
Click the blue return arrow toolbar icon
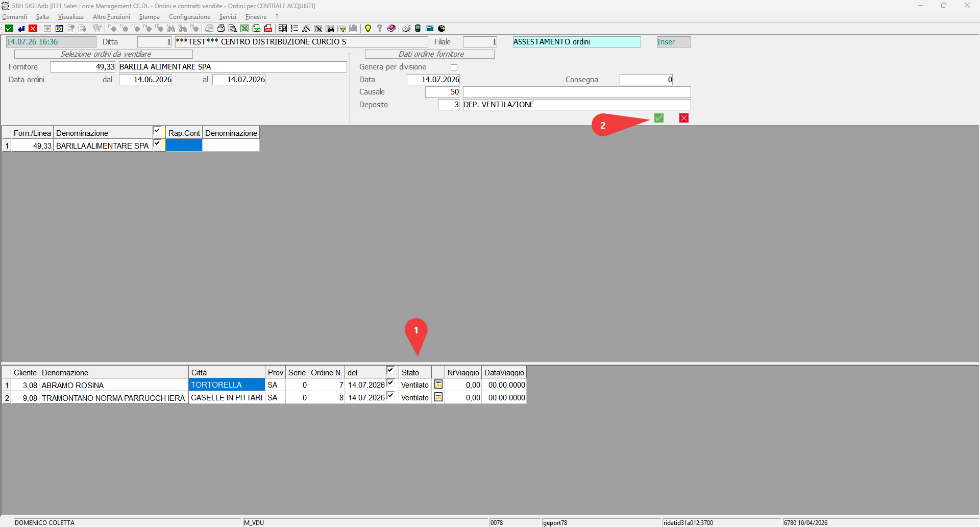21,29
